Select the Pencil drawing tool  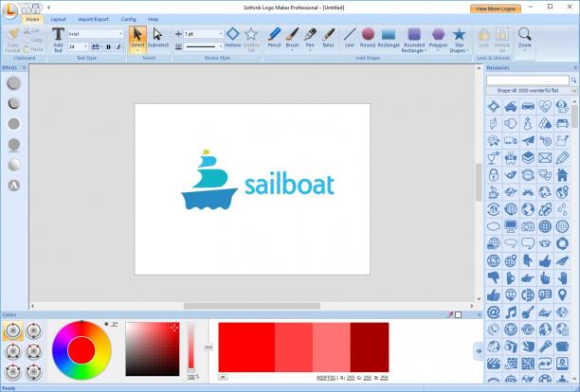pos(274,38)
